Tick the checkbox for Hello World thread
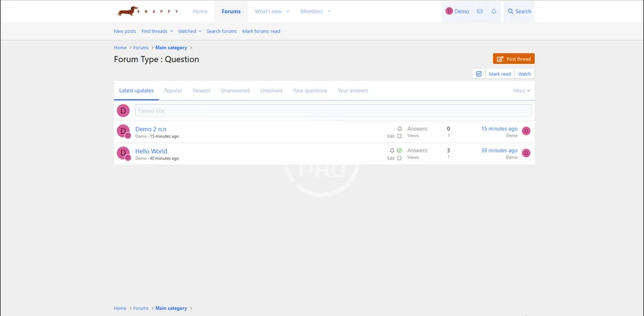The height and width of the screenshot is (316, 644). click(399, 158)
